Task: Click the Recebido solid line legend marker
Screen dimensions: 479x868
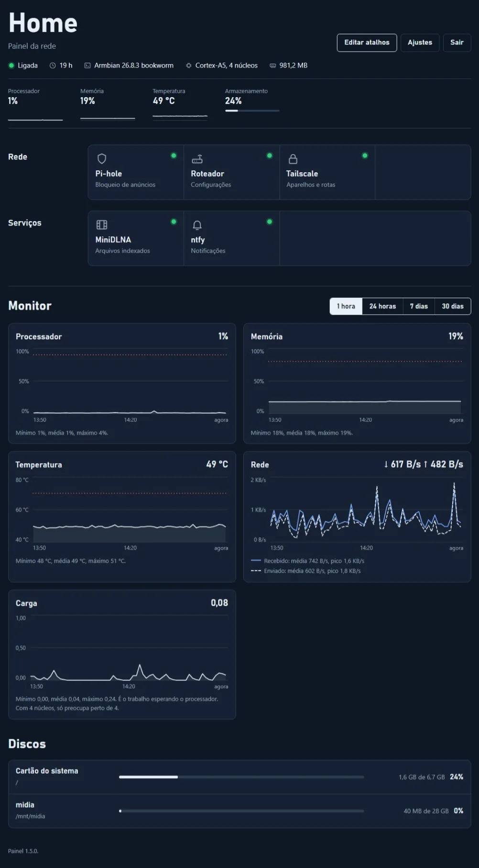Action: (256, 560)
